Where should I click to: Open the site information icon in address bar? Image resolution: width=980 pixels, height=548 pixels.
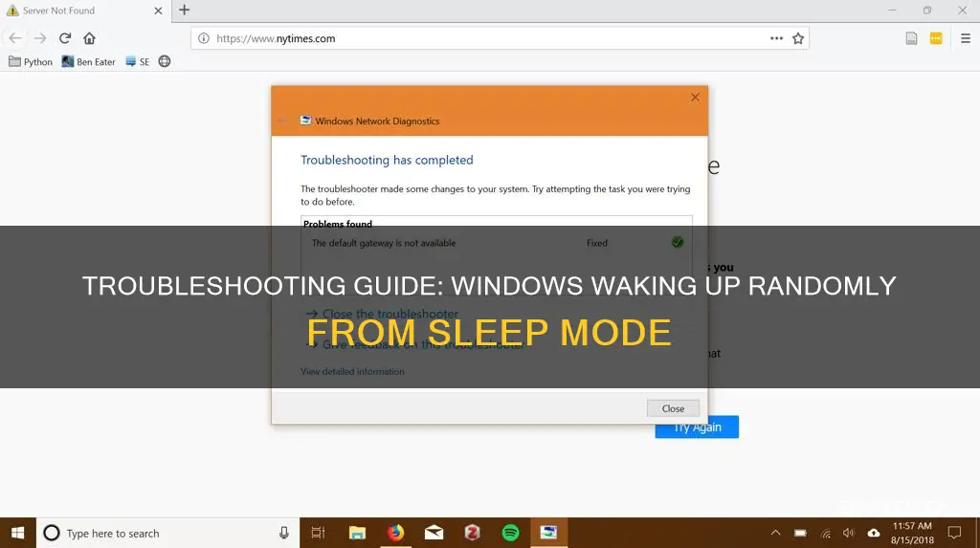(x=204, y=38)
